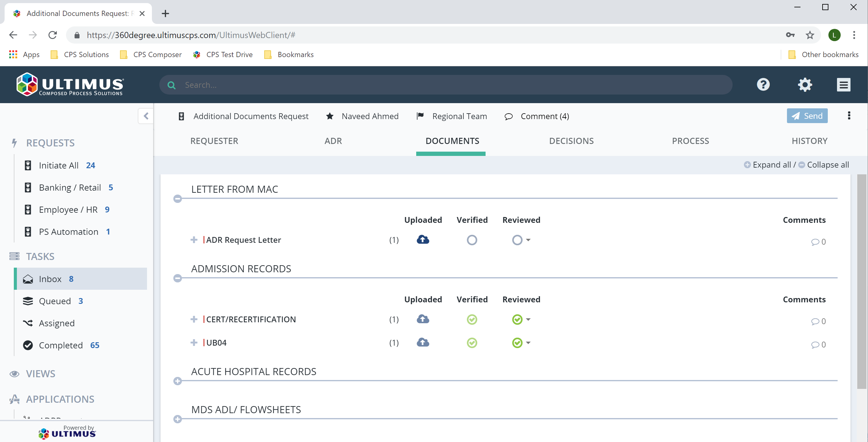Screen dimensions: 868x442
Task: Open the help question mark icon
Action: tap(763, 84)
